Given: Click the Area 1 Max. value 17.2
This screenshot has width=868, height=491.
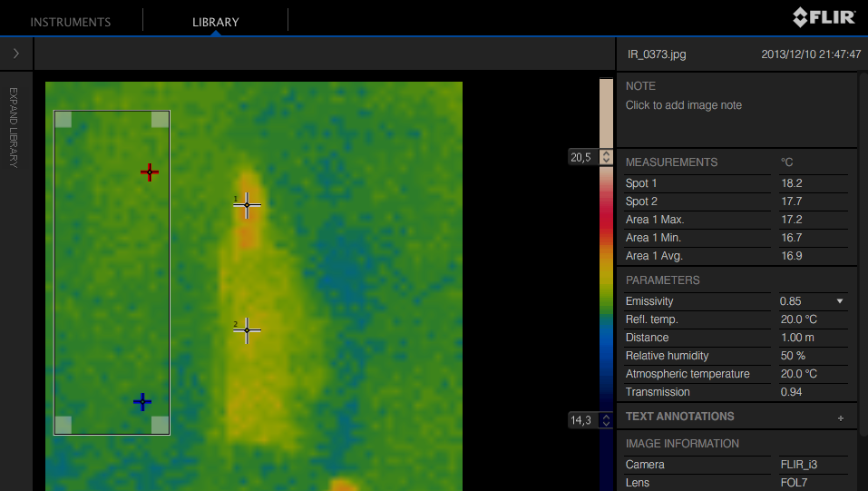Looking at the screenshot, I should 792,220.
